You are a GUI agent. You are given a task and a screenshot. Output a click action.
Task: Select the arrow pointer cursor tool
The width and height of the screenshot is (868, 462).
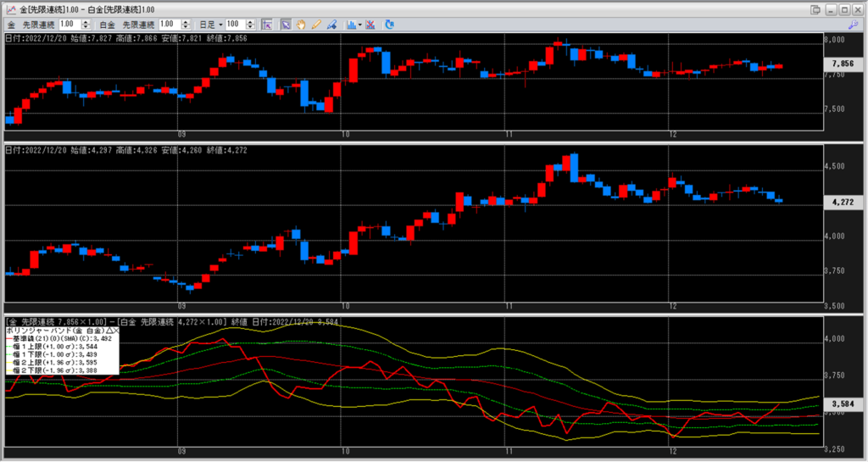[287, 25]
